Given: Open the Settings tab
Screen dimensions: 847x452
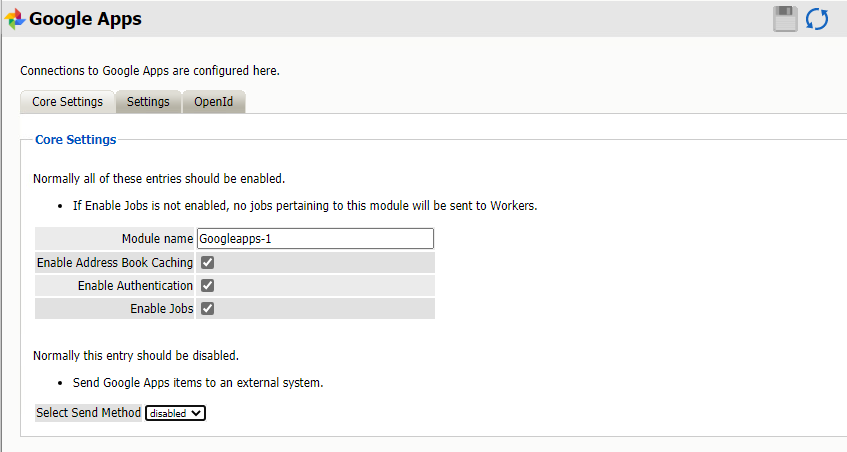Looking at the screenshot, I should tap(148, 102).
